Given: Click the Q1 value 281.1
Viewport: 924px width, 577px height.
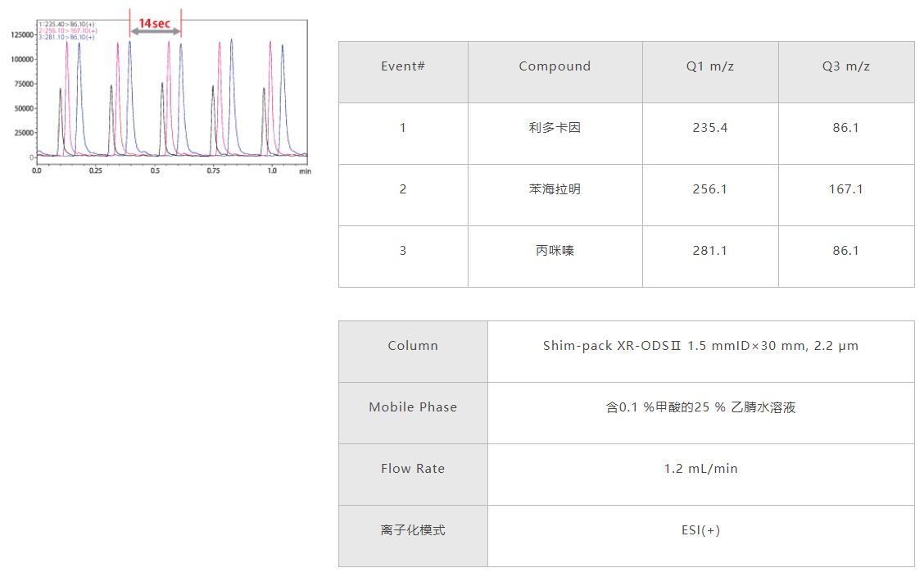Looking at the screenshot, I should point(710,251).
